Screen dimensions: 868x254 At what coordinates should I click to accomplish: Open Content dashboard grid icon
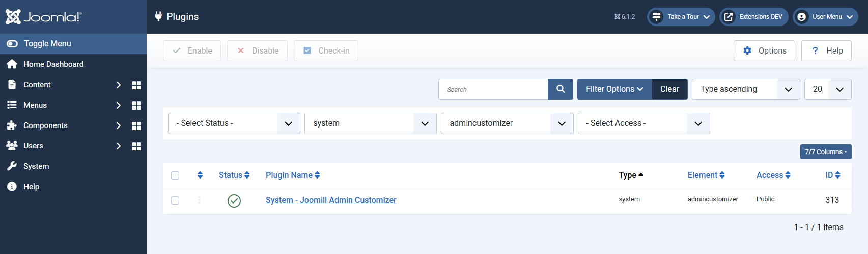click(136, 85)
